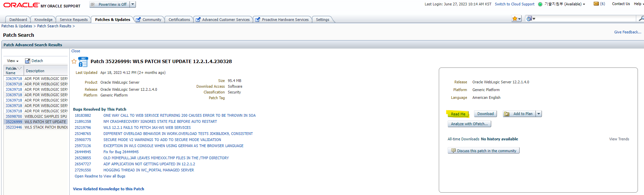
Task: Open bug 27291550 link
Action: pos(83,170)
